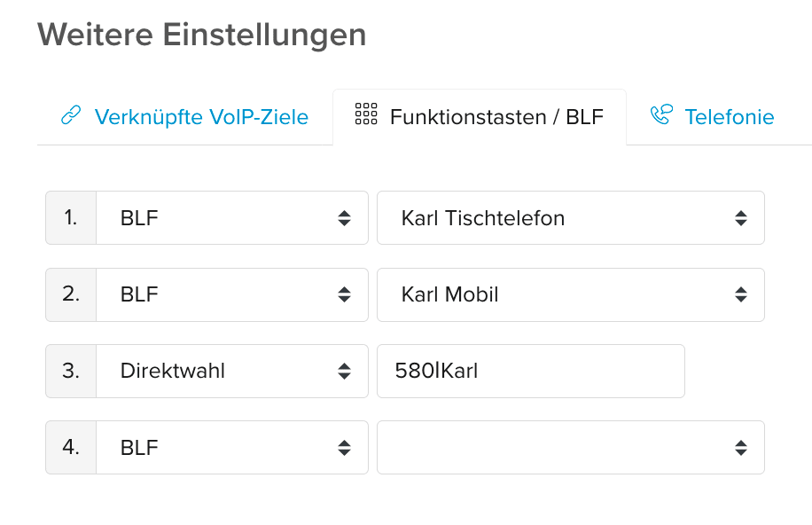Image resolution: width=812 pixels, height=525 pixels.
Task: Select the row number label 3
Action: (70, 371)
